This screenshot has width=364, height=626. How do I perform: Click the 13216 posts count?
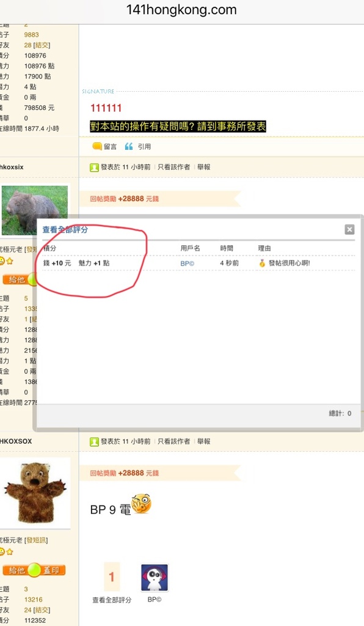[33, 600]
